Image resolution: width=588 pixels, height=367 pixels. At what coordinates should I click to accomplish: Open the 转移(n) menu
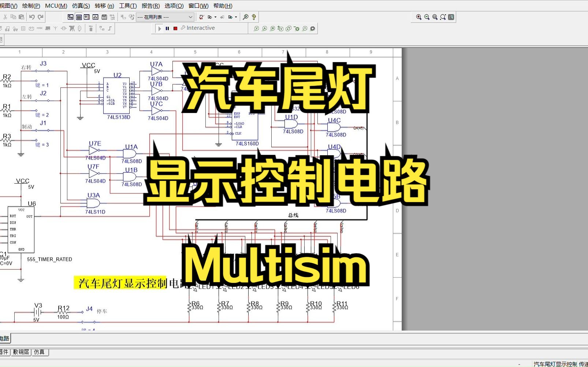click(104, 6)
